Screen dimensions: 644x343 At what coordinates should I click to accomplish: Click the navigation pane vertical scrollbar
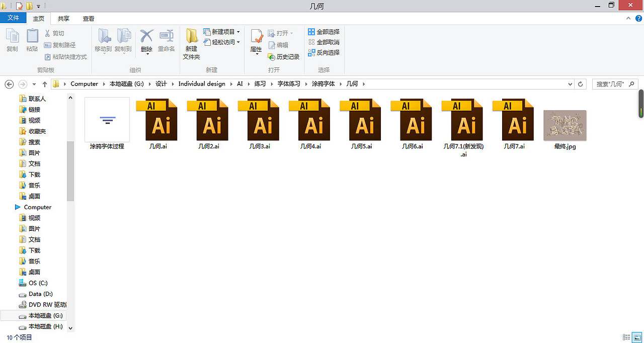tap(70, 171)
